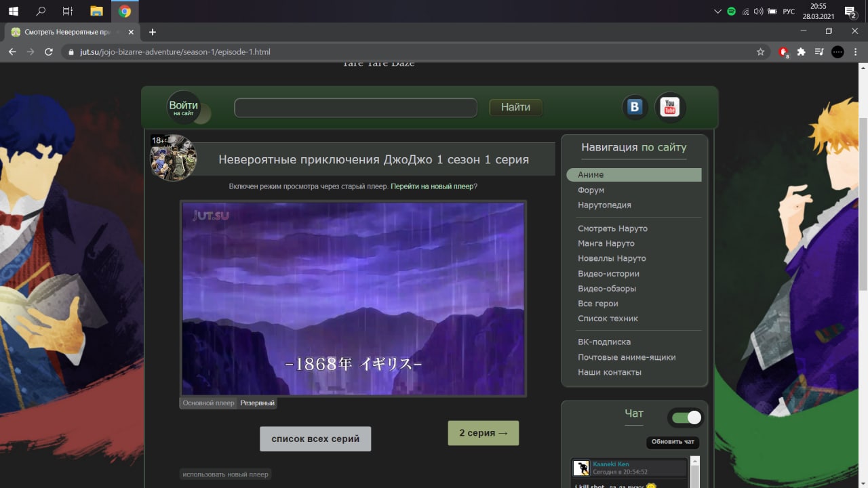Click the battery tray icon
The width and height of the screenshot is (868, 488).
[773, 12]
